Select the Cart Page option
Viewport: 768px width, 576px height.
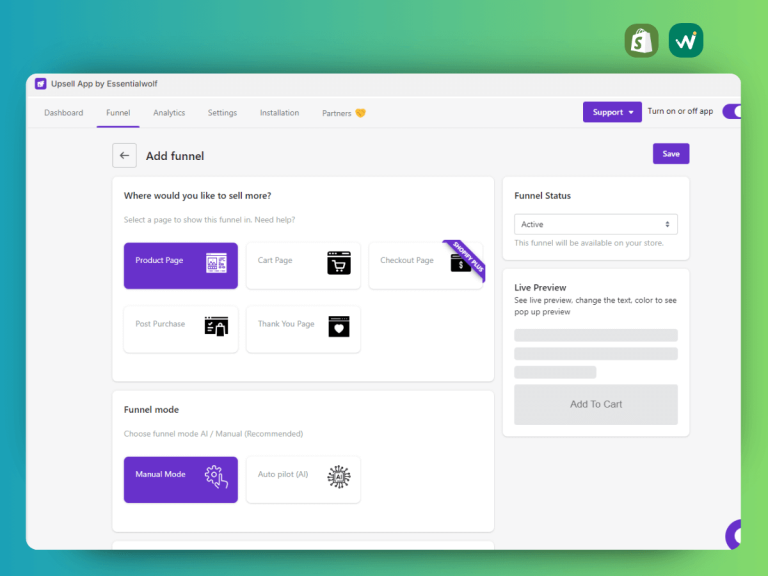click(303, 265)
